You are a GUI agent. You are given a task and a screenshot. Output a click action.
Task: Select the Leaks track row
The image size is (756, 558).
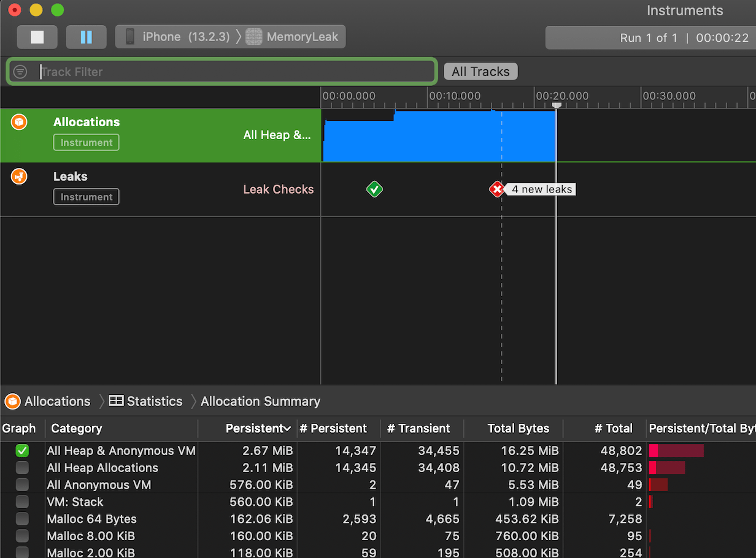(160, 189)
